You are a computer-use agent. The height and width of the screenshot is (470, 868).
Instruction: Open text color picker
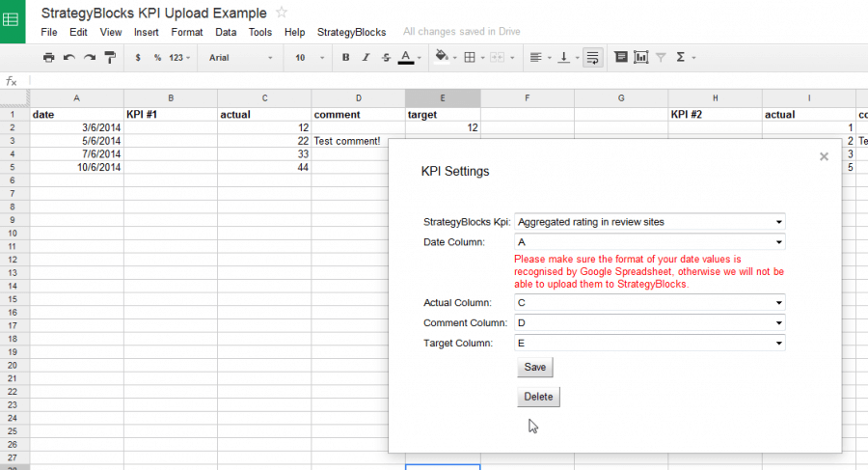click(x=410, y=58)
